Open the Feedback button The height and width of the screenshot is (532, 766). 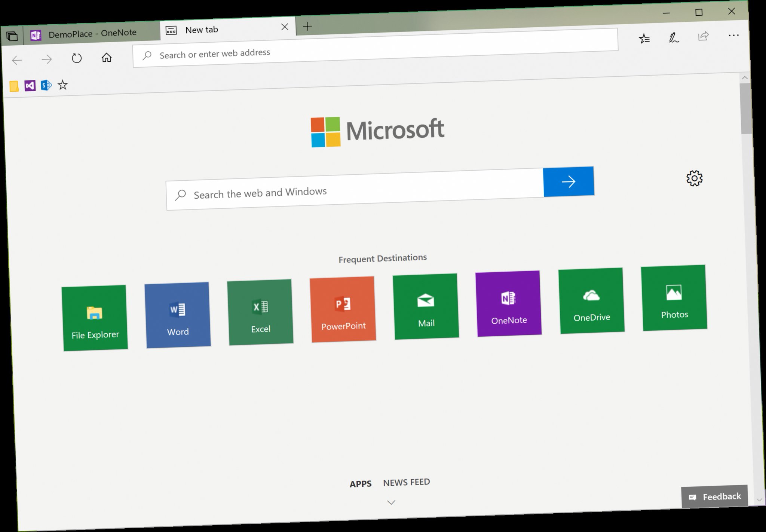pyautogui.click(x=714, y=496)
